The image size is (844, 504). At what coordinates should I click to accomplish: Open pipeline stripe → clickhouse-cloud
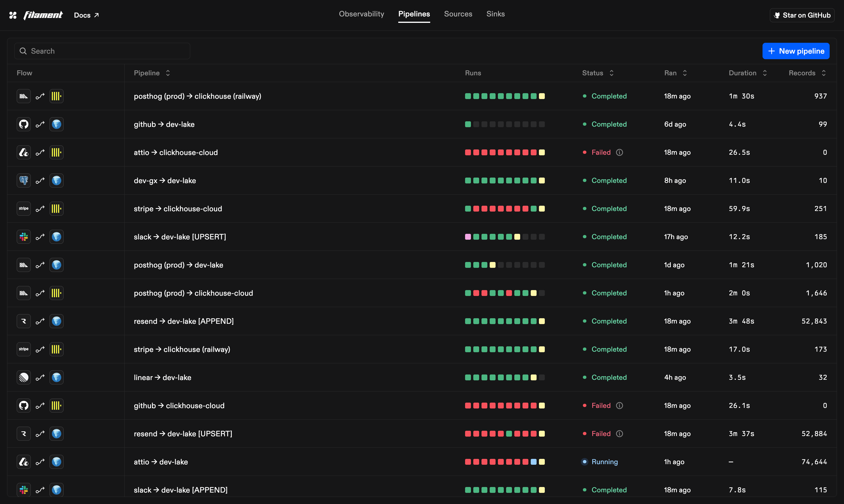tap(178, 209)
